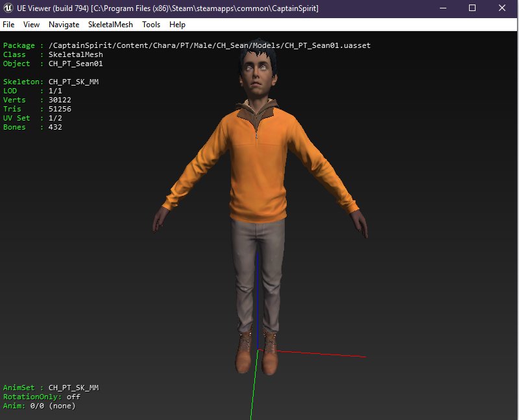Click the window title bar text
Viewport: 519px width, 420px height.
[167, 8]
